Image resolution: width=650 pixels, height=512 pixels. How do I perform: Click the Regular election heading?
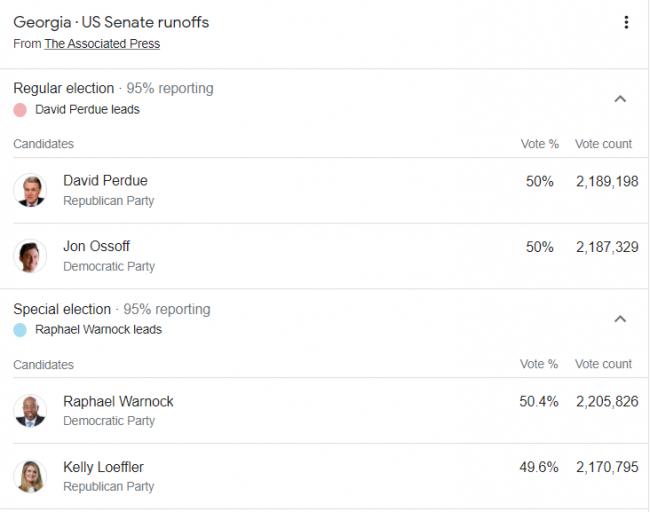tap(63, 88)
